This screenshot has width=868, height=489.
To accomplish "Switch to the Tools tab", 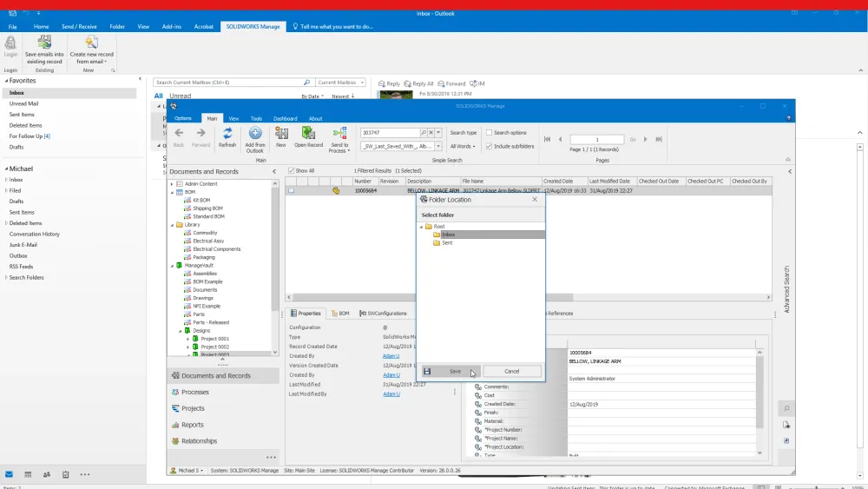I will pyautogui.click(x=256, y=118).
